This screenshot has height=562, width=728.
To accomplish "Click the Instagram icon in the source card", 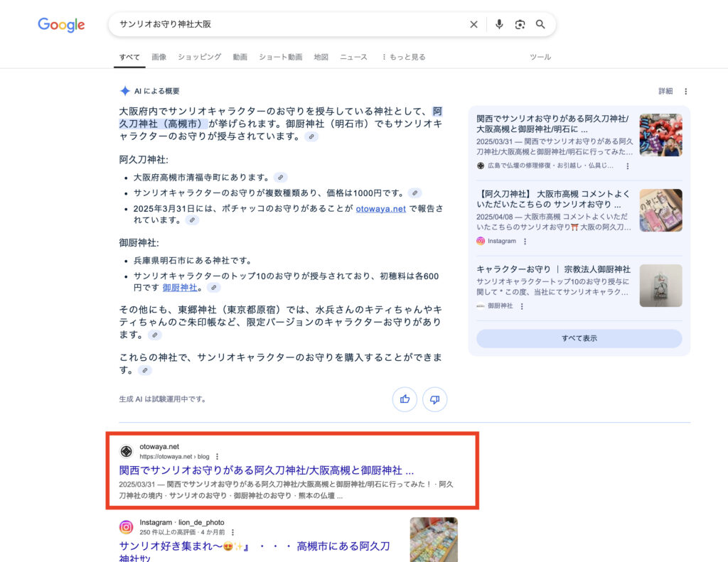I will (481, 241).
